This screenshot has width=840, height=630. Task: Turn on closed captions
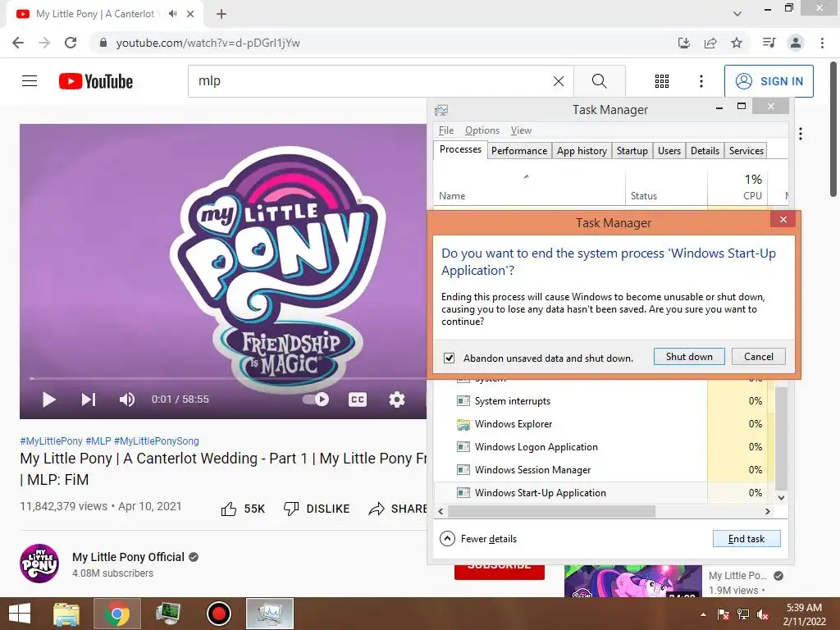(x=358, y=399)
